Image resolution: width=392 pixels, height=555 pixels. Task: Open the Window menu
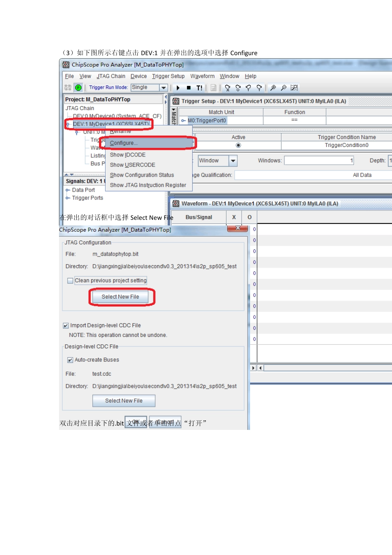(x=229, y=76)
